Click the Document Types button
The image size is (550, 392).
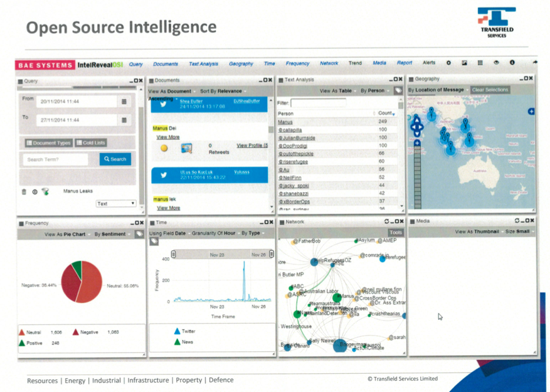pyautogui.click(x=49, y=143)
